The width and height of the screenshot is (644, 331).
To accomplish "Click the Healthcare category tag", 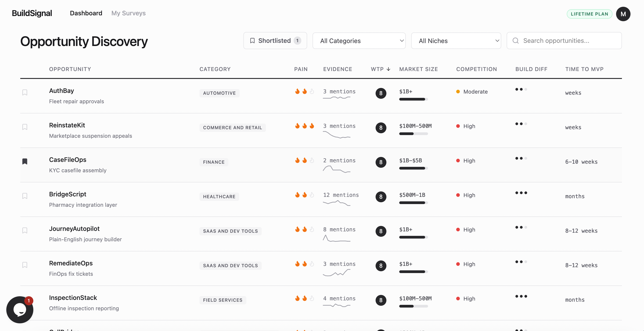I will point(219,197).
